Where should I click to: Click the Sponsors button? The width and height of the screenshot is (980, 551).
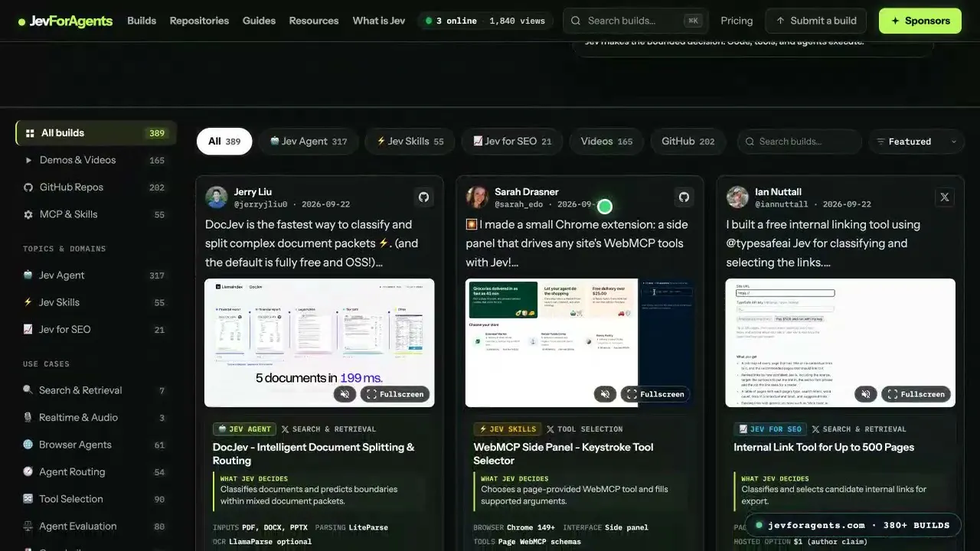(x=920, y=21)
